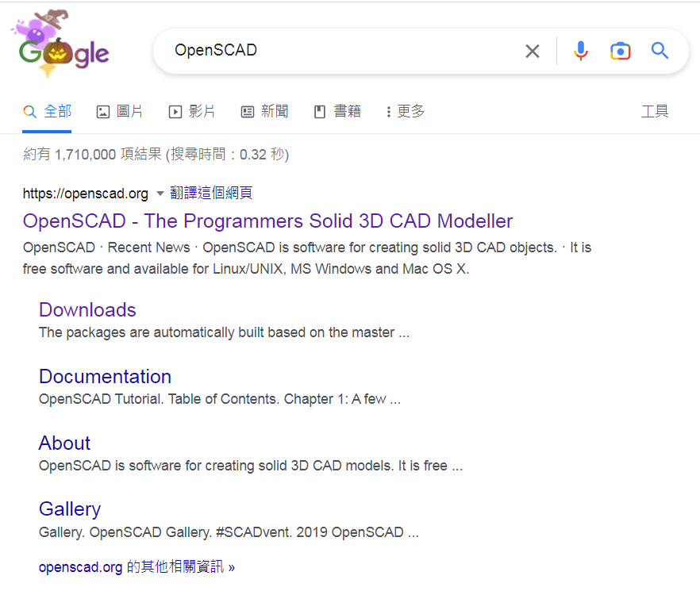Click 'OpenSCAD is software for creating solid 3D CAD models' text
Screen dimensions: 700x591
pyautogui.click(x=251, y=466)
